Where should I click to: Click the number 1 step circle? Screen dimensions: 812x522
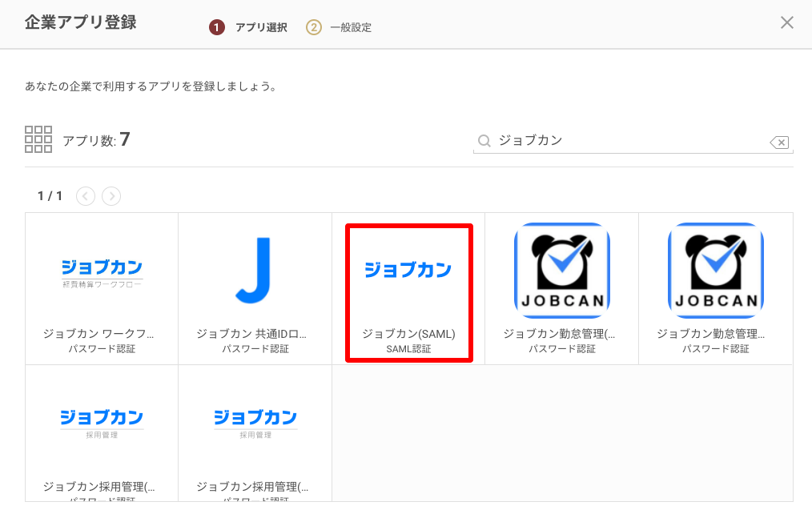coord(216,27)
